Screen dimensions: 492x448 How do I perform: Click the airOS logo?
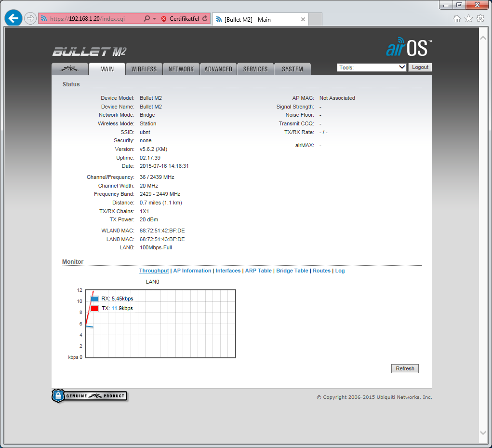point(409,47)
